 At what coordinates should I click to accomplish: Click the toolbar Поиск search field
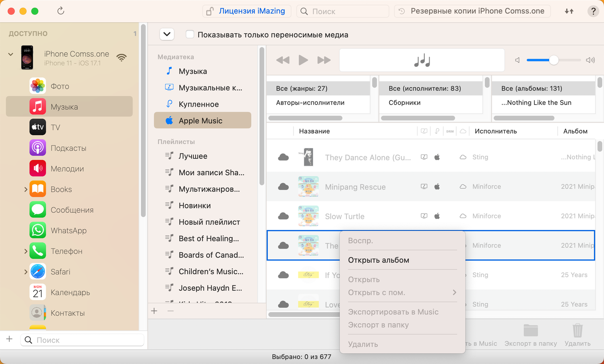343,11
